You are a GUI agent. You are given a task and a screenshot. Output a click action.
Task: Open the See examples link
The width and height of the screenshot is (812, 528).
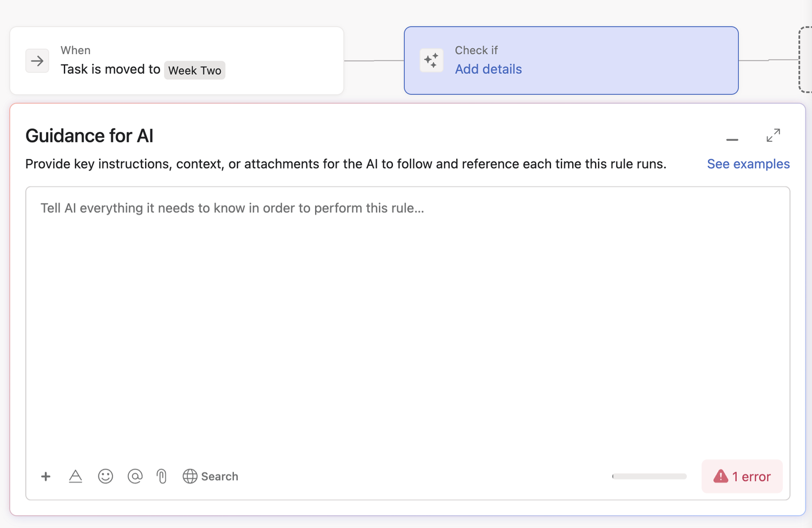coord(748,164)
